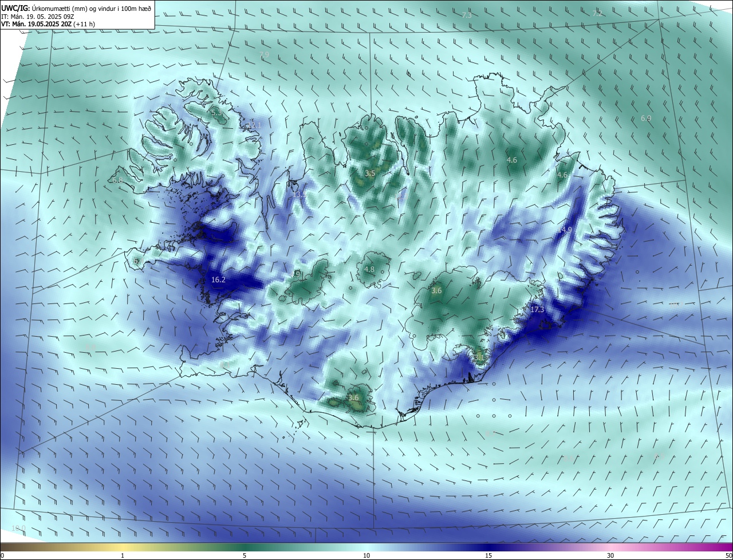Click the 6.9 value over the northeastern sea
733x560 pixels.
646,118
